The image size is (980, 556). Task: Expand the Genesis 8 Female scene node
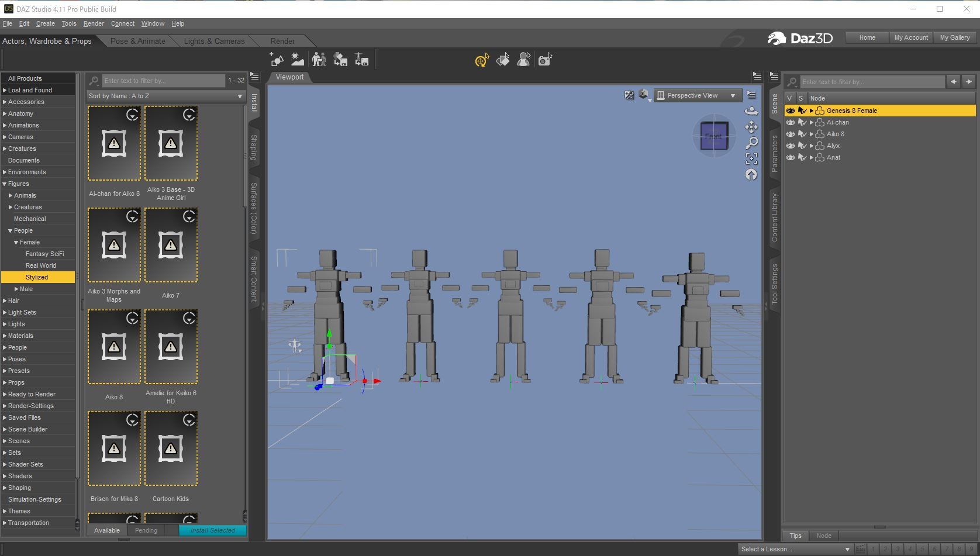click(x=812, y=110)
